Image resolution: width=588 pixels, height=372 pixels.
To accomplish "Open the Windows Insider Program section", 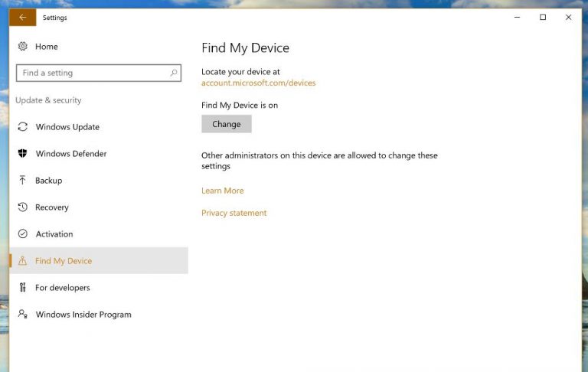I will coord(83,315).
